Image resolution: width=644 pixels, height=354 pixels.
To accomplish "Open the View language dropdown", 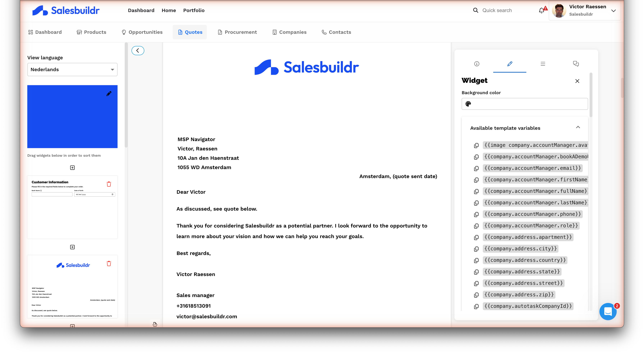I will pos(72,70).
